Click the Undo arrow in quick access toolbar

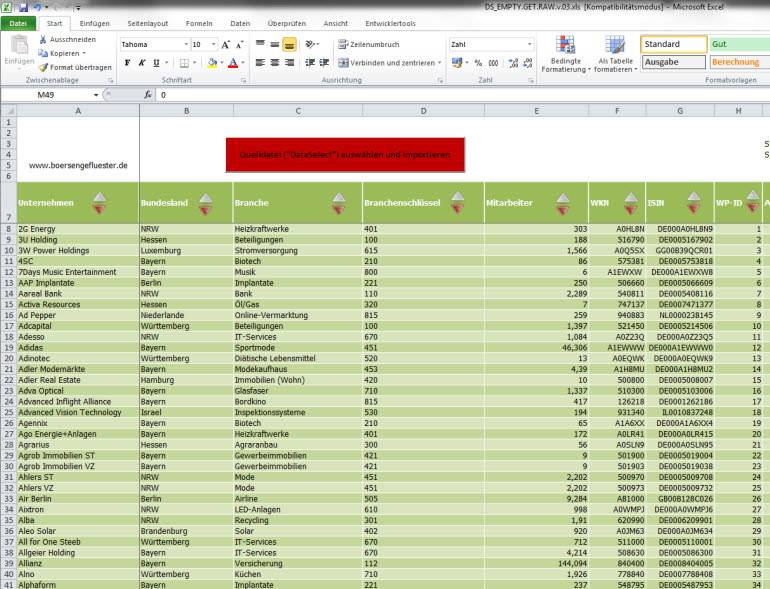[x=37, y=7]
